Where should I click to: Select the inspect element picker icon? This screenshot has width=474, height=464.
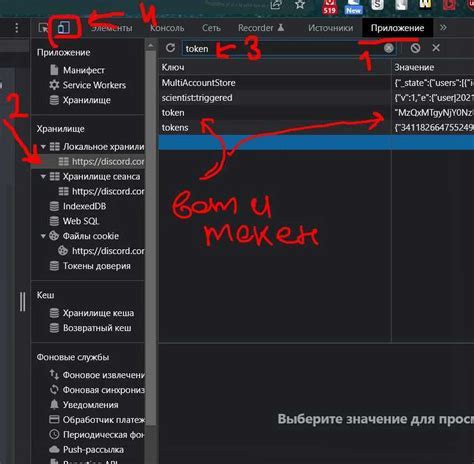pyautogui.click(x=44, y=28)
